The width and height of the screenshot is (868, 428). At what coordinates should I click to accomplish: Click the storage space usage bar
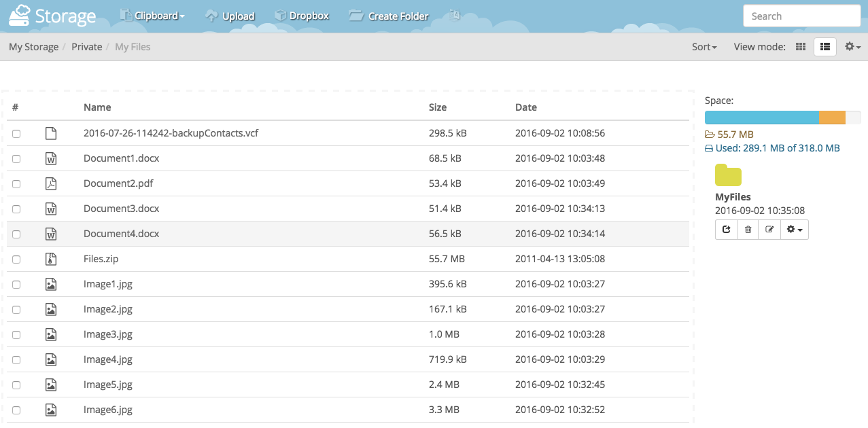(x=782, y=118)
